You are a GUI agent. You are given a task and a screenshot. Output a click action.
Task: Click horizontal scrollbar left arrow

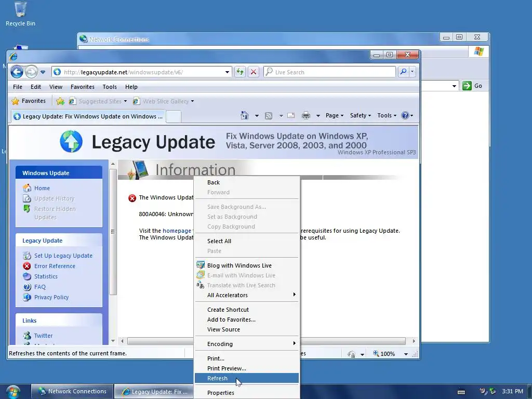(x=122, y=341)
